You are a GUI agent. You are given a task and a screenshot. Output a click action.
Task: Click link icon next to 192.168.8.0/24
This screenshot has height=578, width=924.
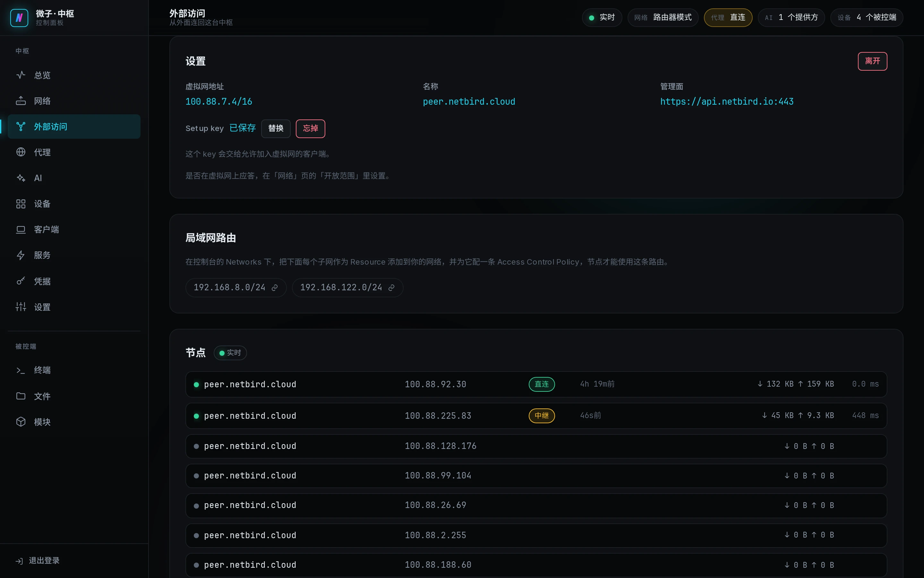point(275,288)
